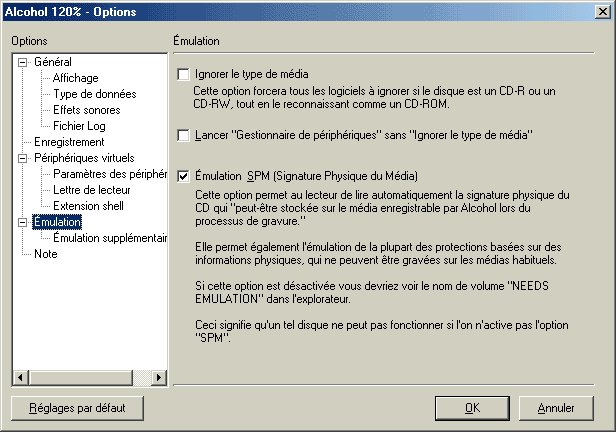Screen dimensions: 616x432
Task: Click the tree's left scroll arrow
Action: coord(20,378)
